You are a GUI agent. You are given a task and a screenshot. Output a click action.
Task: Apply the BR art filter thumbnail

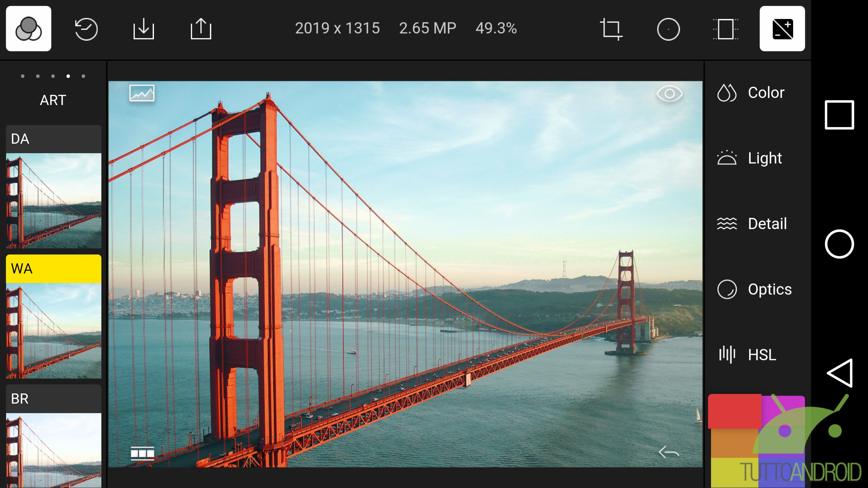[54, 436]
